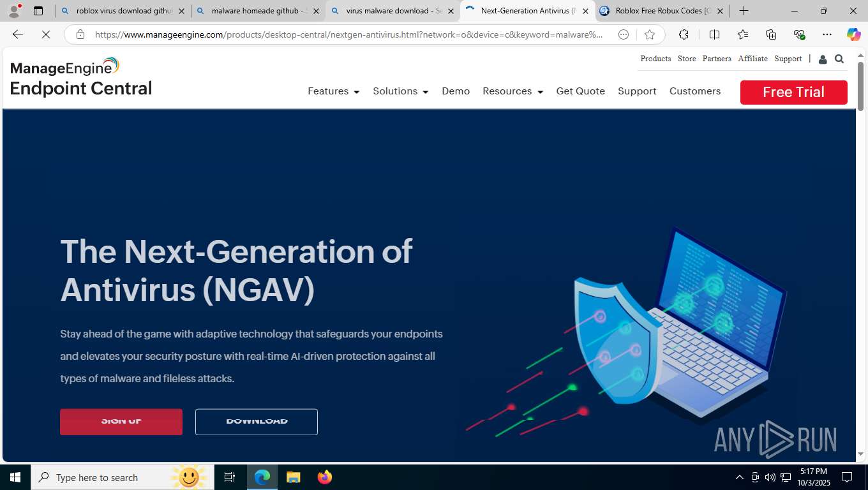Show hidden system tray icons
The height and width of the screenshot is (490, 868).
(x=740, y=477)
